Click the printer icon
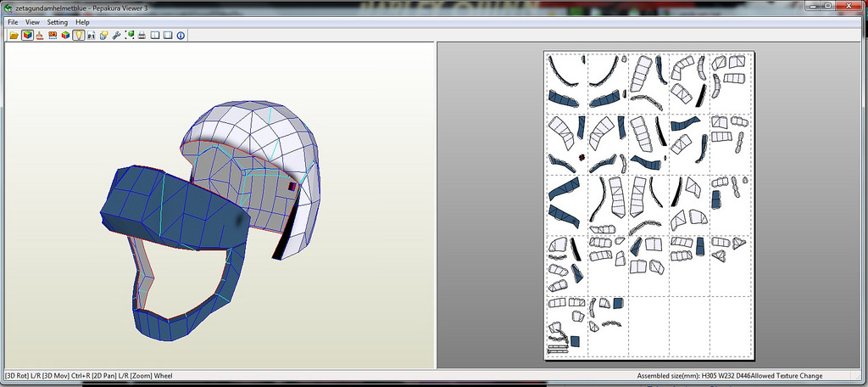The image size is (868, 387). pos(142,36)
